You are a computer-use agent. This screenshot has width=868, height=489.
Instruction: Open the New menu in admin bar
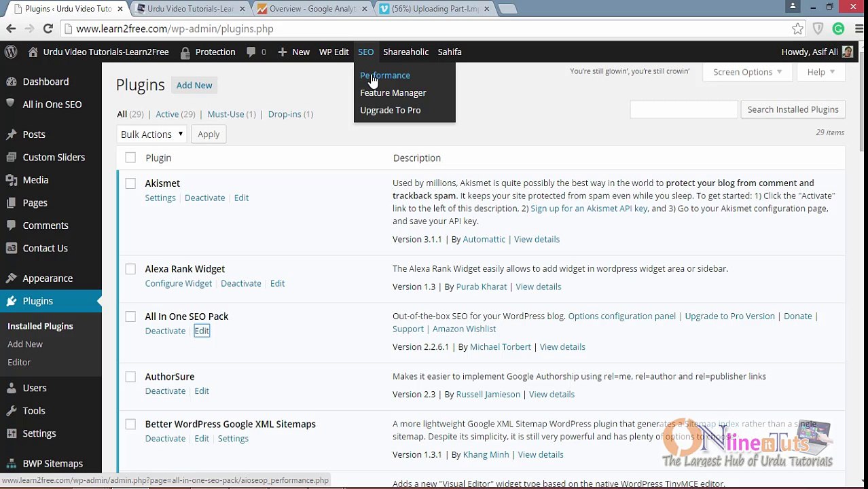pos(293,52)
